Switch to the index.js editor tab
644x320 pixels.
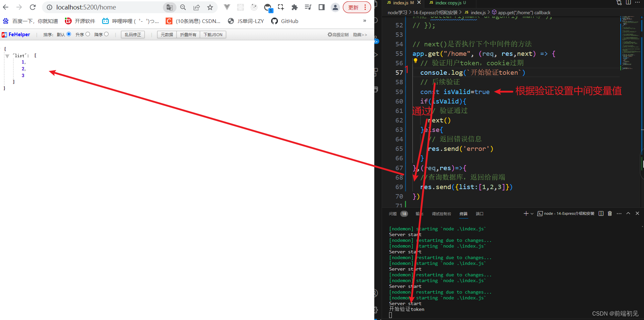[400, 3]
